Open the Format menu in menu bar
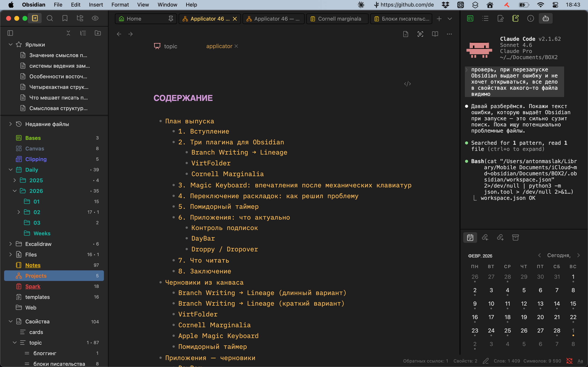Screen dimensions: 588x367 coord(120,5)
